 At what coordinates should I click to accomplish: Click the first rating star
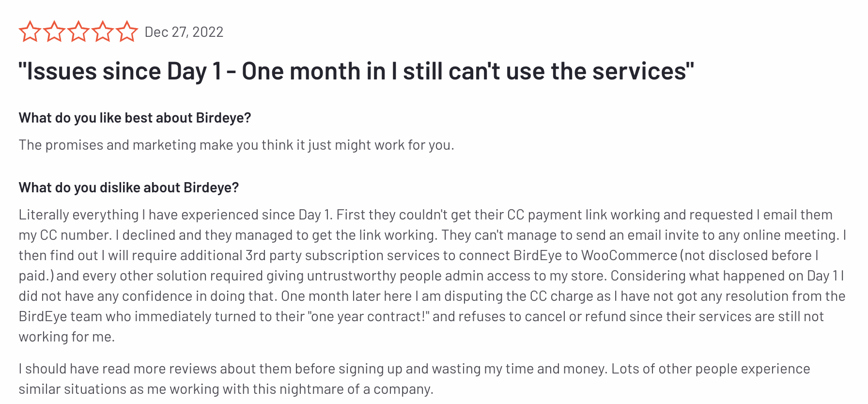coord(30,31)
